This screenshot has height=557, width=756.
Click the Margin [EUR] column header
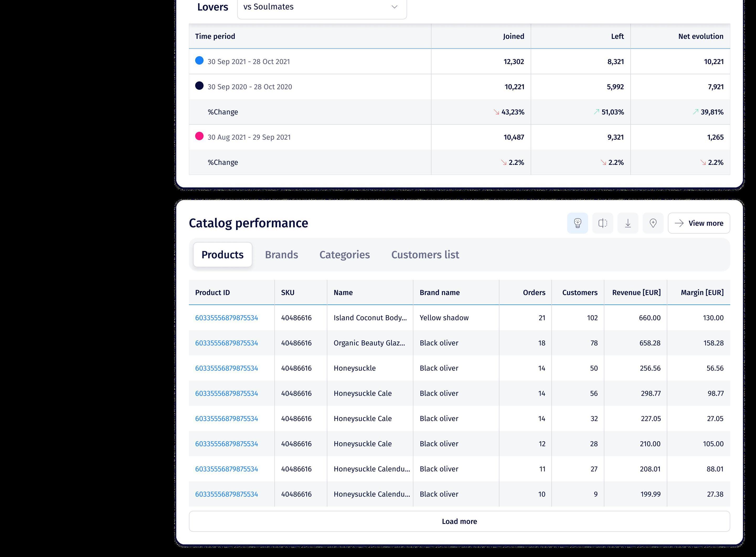pos(699,292)
